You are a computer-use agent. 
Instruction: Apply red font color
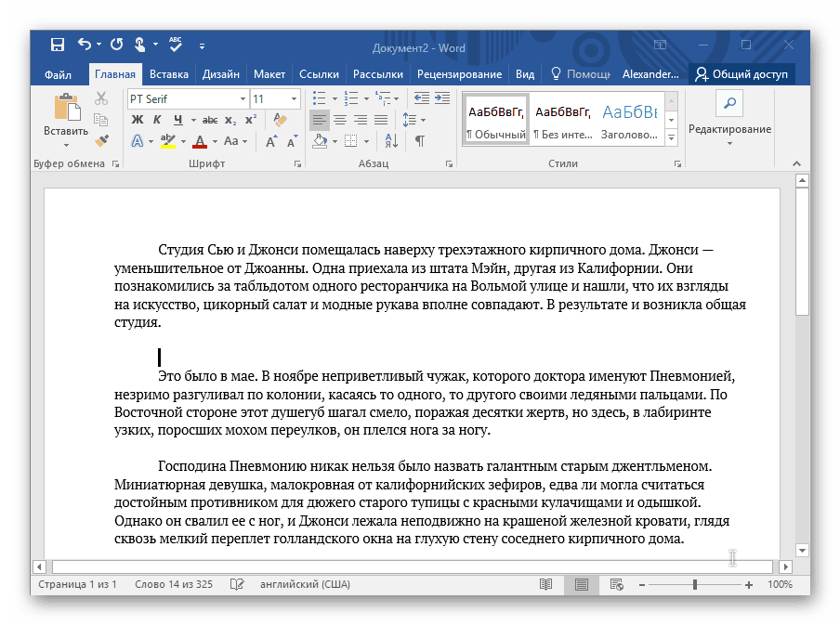[199, 142]
